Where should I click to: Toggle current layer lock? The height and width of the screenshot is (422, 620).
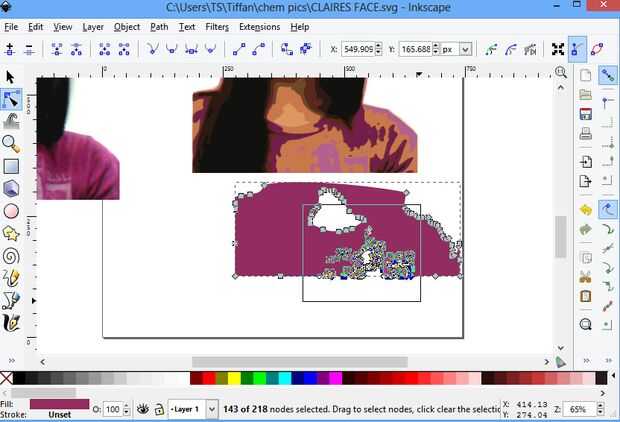(x=159, y=409)
